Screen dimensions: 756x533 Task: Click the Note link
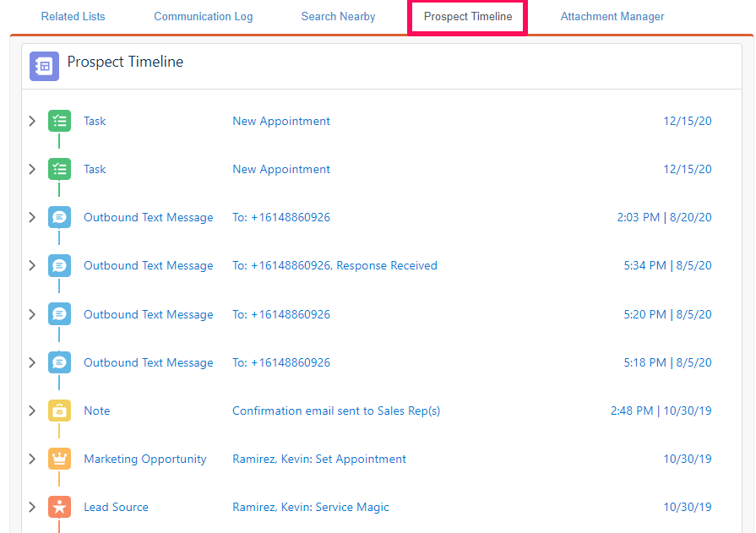pos(97,411)
